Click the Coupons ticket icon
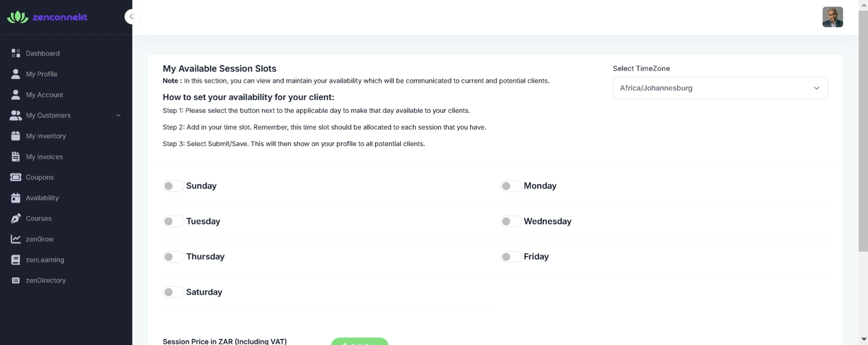 pyautogui.click(x=15, y=177)
